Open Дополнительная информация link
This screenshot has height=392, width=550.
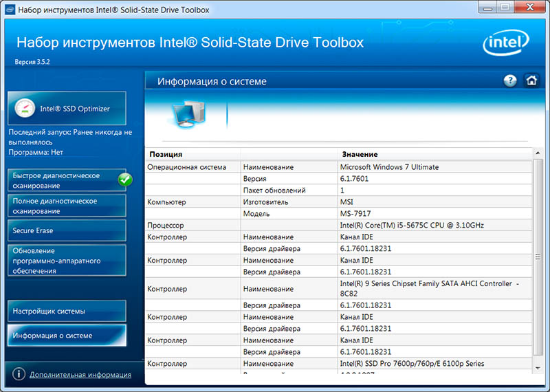(80, 374)
